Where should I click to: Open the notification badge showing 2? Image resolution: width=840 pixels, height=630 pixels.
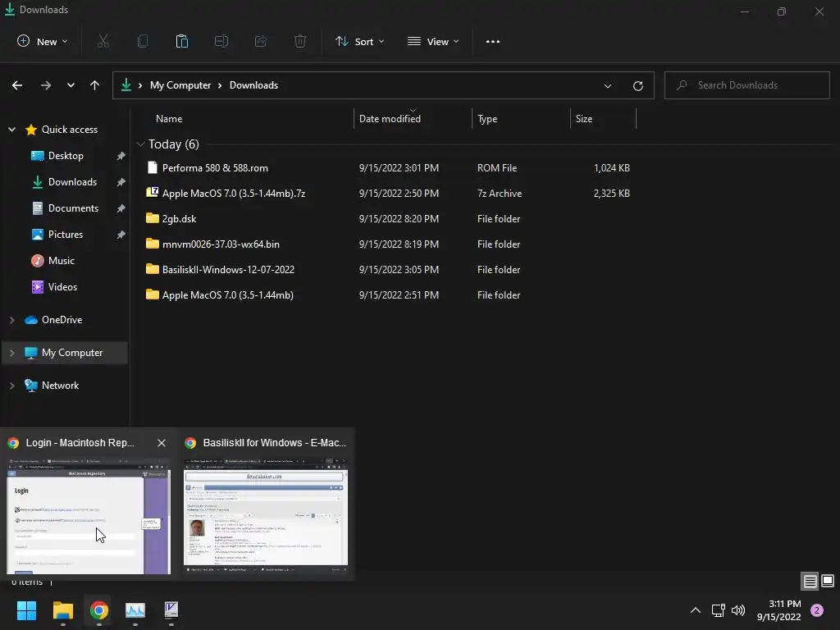(817, 610)
